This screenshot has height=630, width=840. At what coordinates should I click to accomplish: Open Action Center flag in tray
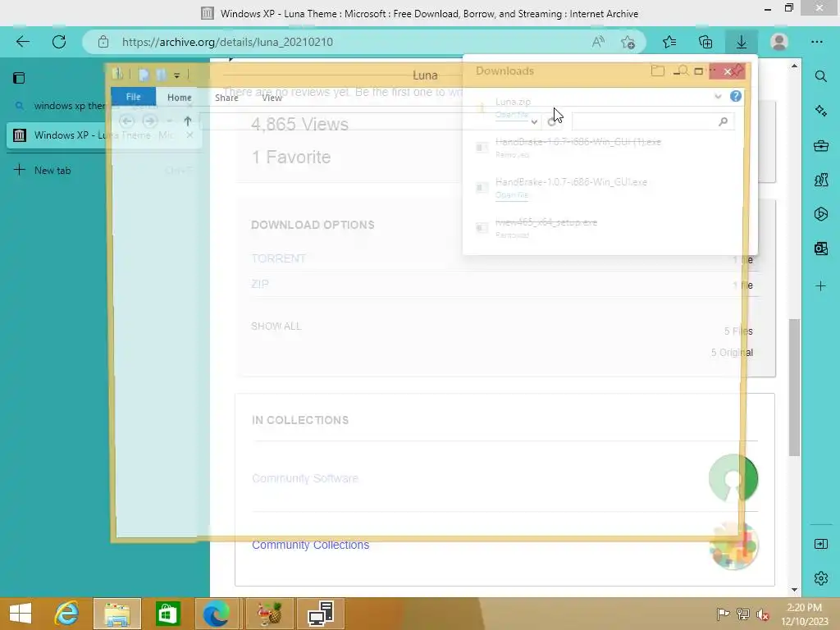723,614
